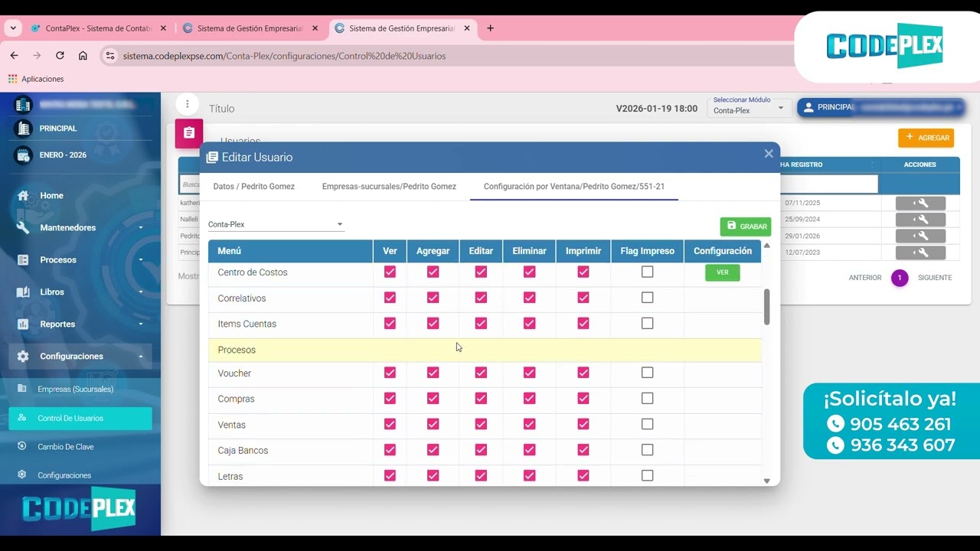Image resolution: width=980 pixels, height=551 pixels.
Task: Click the Mantenedores wrench icon
Action: coord(23,227)
